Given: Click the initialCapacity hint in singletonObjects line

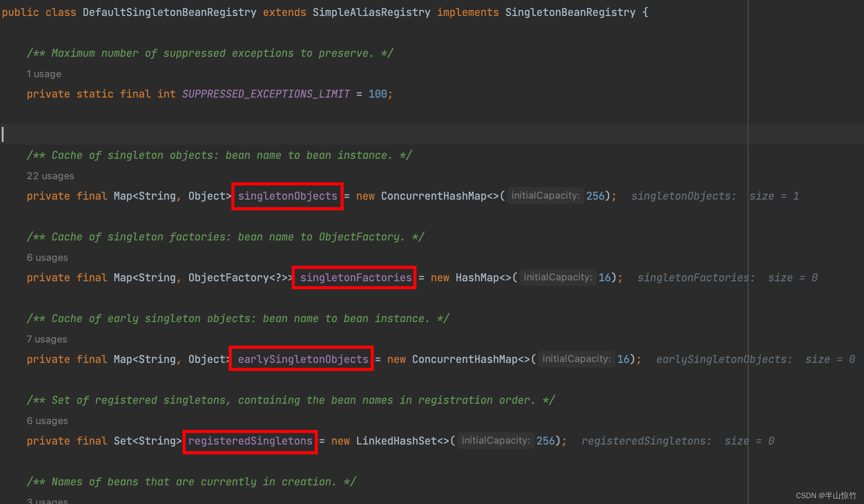Looking at the screenshot, I should pyautogui.click(x=545, y=196).
